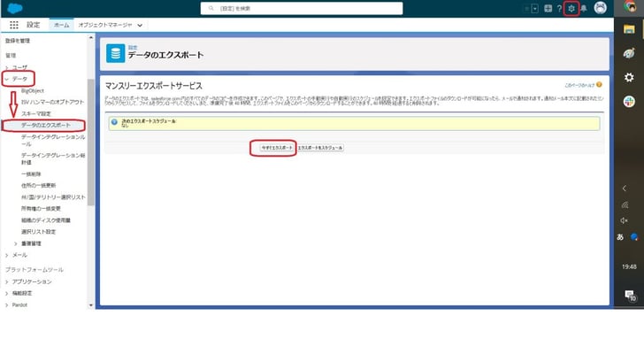The image size is (644, 362).
Task: Expand the メール section in sidebar
Action: [7, 255]
